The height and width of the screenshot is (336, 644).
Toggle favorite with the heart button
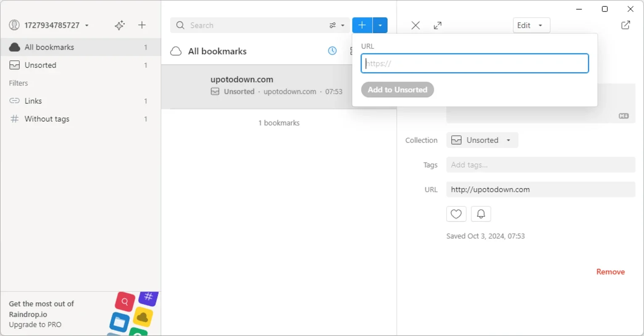click(x=456, y=214)
